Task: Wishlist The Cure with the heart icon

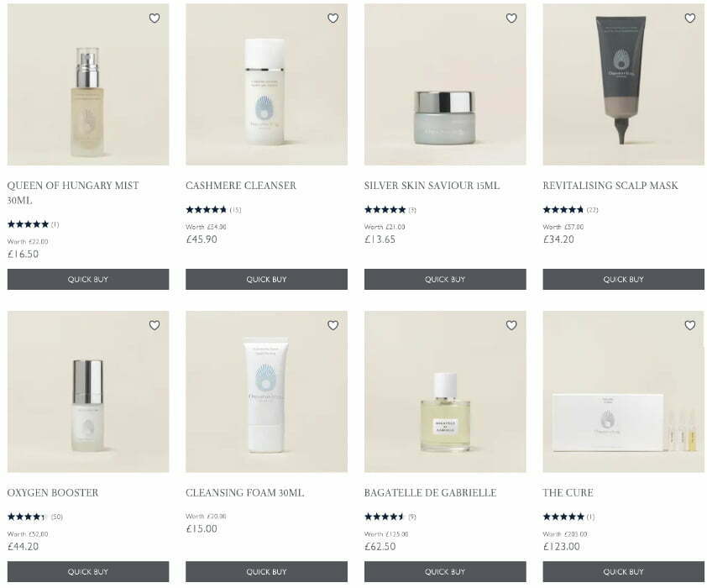Action: tap(690, 325)
